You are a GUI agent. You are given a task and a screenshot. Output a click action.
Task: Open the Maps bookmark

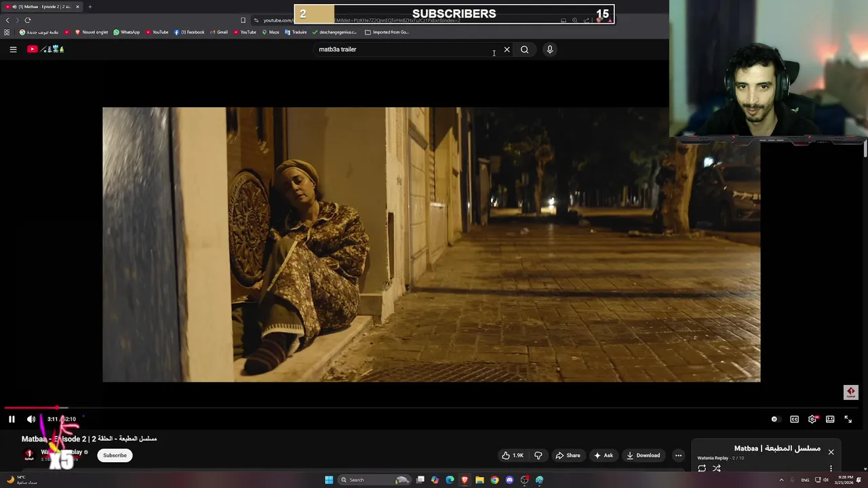point(270,32)
